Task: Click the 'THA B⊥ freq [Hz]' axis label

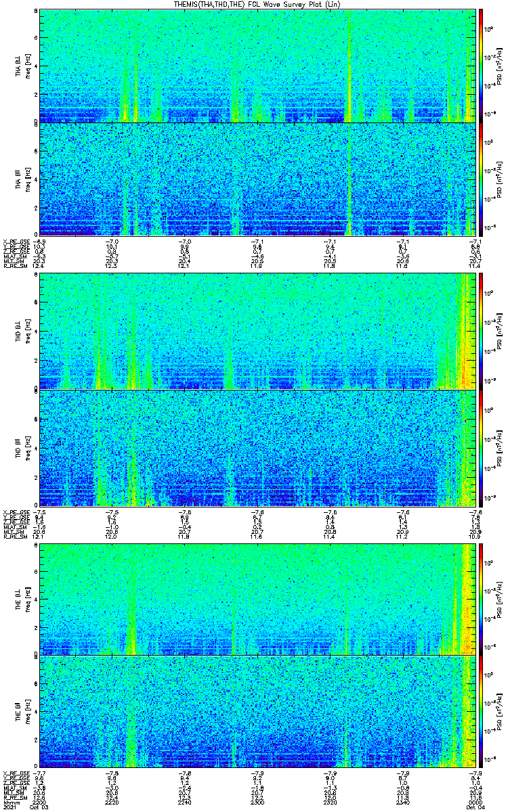Action: [x=22, y=66]
